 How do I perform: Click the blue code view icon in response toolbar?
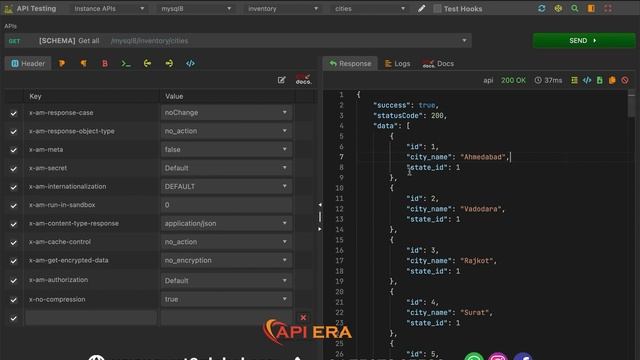[x=587, y=80]
